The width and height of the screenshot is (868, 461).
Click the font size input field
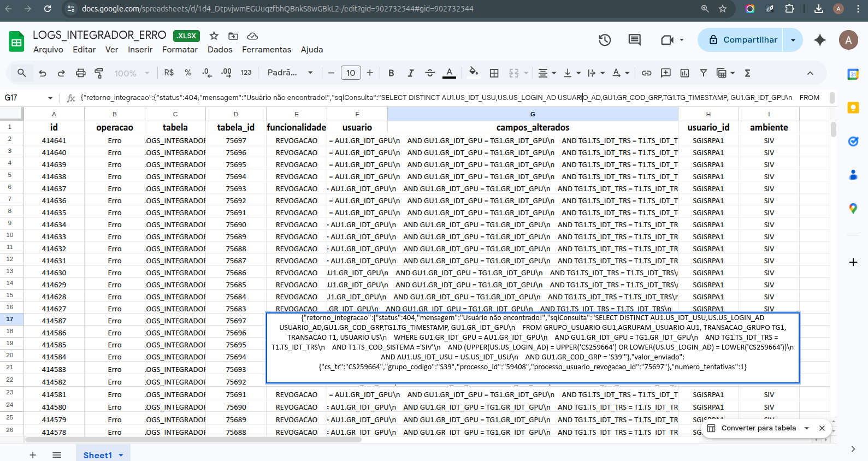[x=351, y=73]
